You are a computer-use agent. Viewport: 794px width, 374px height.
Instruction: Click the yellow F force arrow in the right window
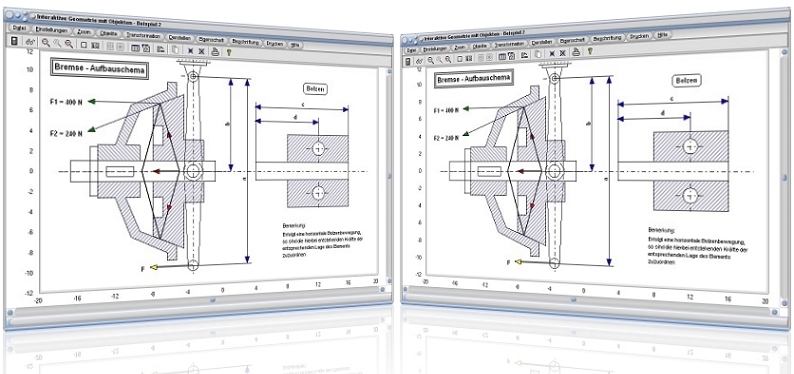pos(519,262)
